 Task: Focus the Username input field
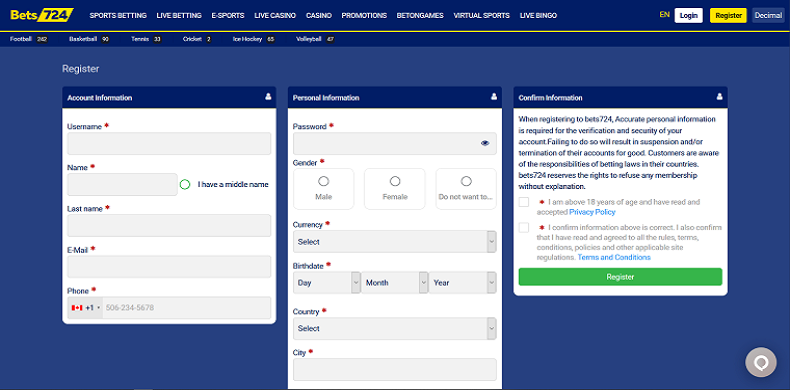169,144
